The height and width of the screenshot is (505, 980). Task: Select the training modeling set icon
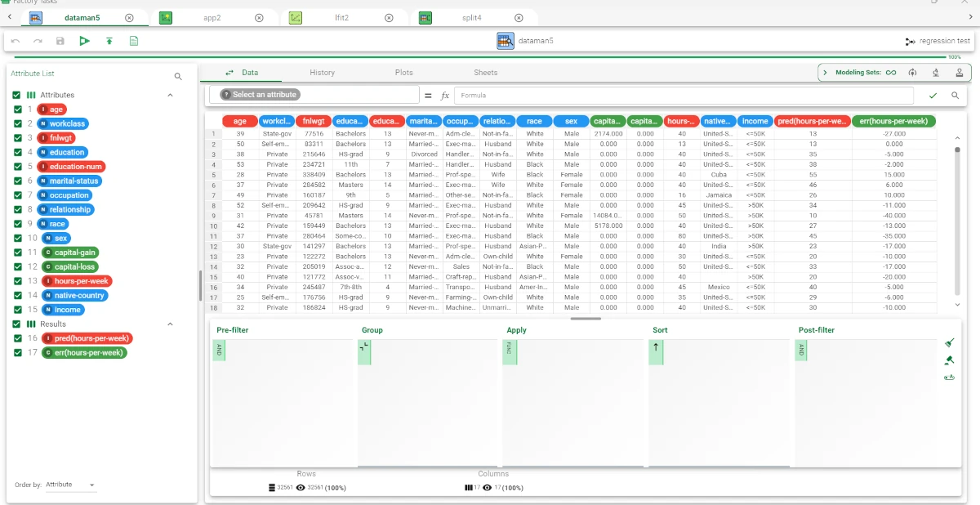coord(913,73)
